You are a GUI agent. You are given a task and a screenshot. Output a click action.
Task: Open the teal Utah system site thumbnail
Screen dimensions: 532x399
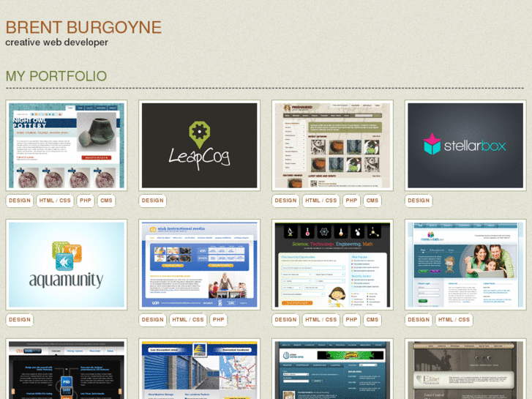332,369
